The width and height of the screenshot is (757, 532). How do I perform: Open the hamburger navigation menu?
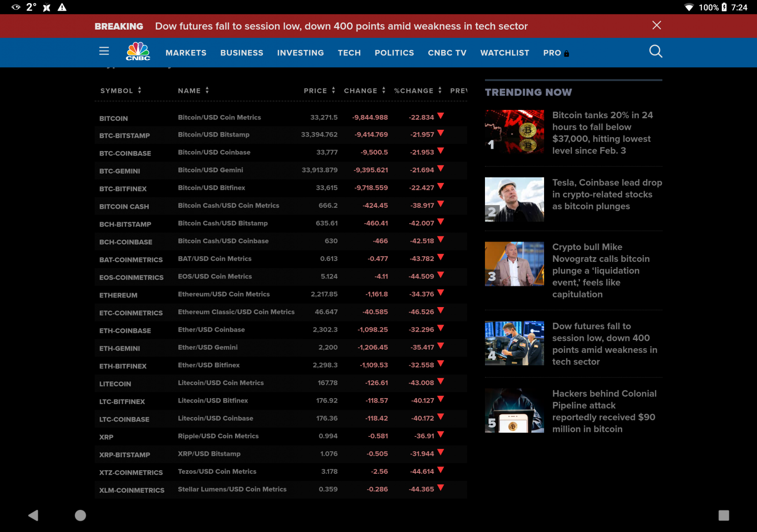(104, 51)
